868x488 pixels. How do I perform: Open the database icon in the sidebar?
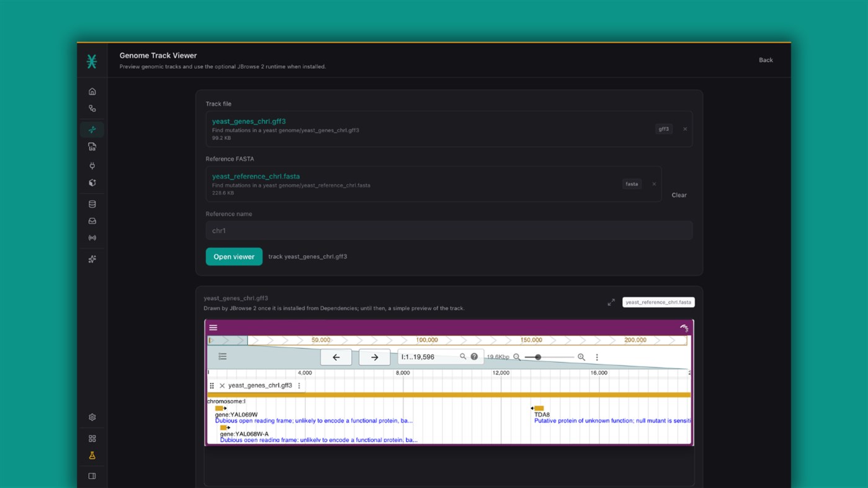[x=92, y=204]
